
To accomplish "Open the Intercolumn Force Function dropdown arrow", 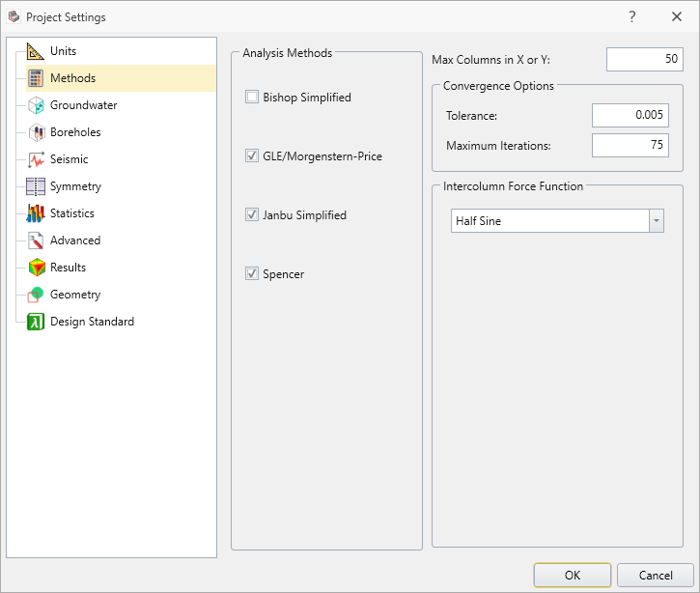I will coord(657,220).
